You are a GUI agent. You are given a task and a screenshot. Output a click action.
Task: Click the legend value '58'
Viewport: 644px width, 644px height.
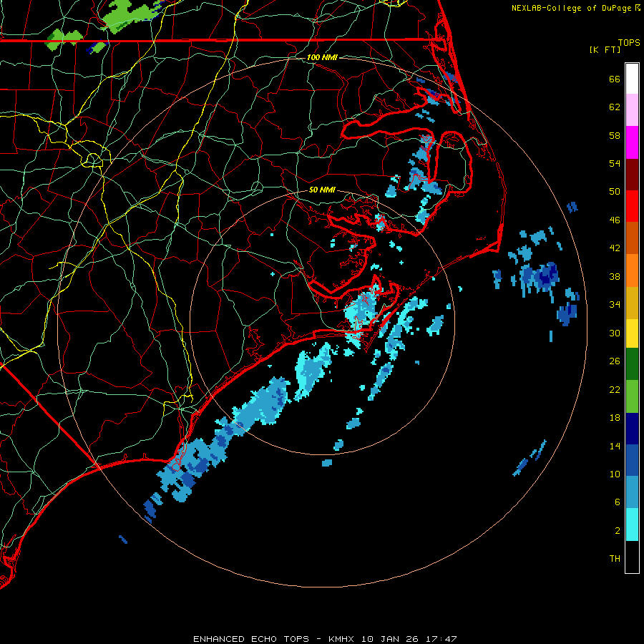[x=615, y=135]
